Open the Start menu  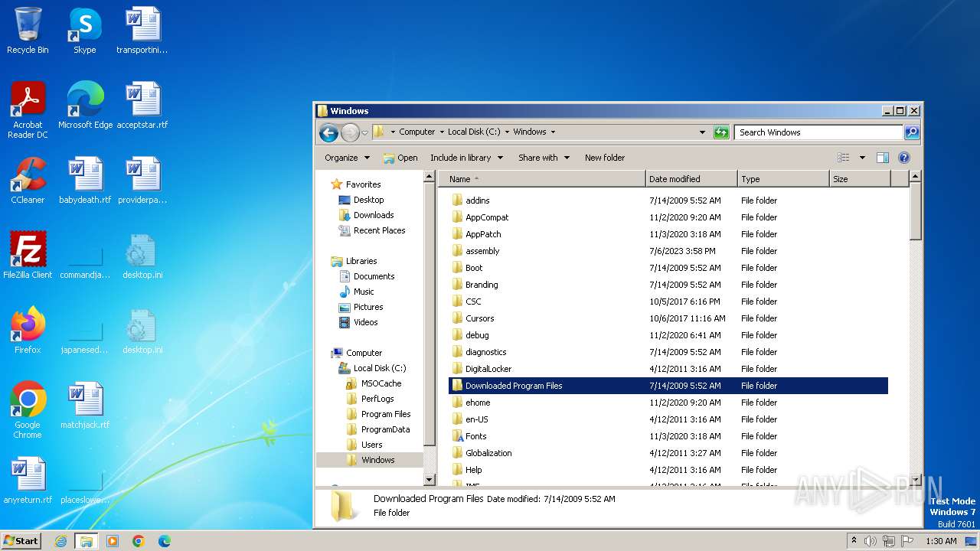21,541
